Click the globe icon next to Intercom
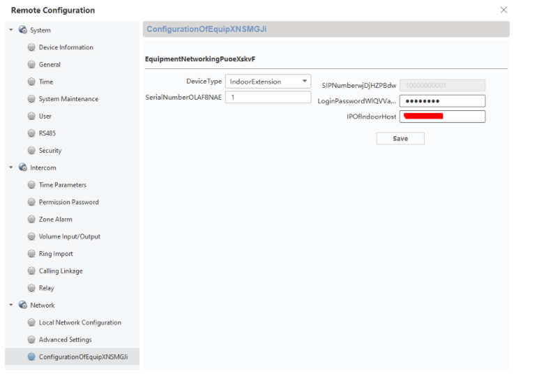The image size is (546, 392). pos(22,167)
